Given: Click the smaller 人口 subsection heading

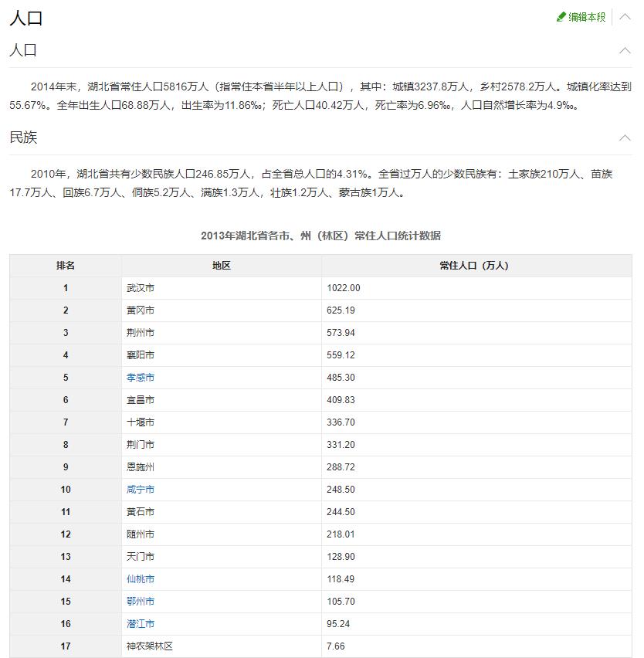Looking at the screenshot, I should (x=23, y=50).
